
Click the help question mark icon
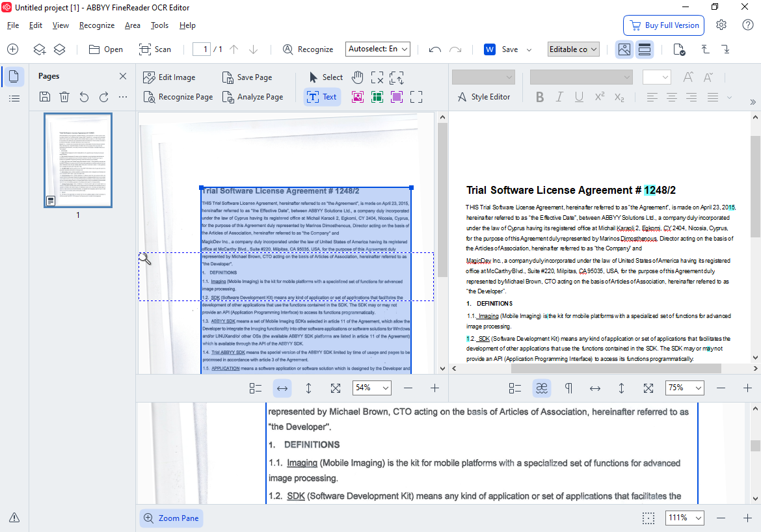click(x=748, y=25)
